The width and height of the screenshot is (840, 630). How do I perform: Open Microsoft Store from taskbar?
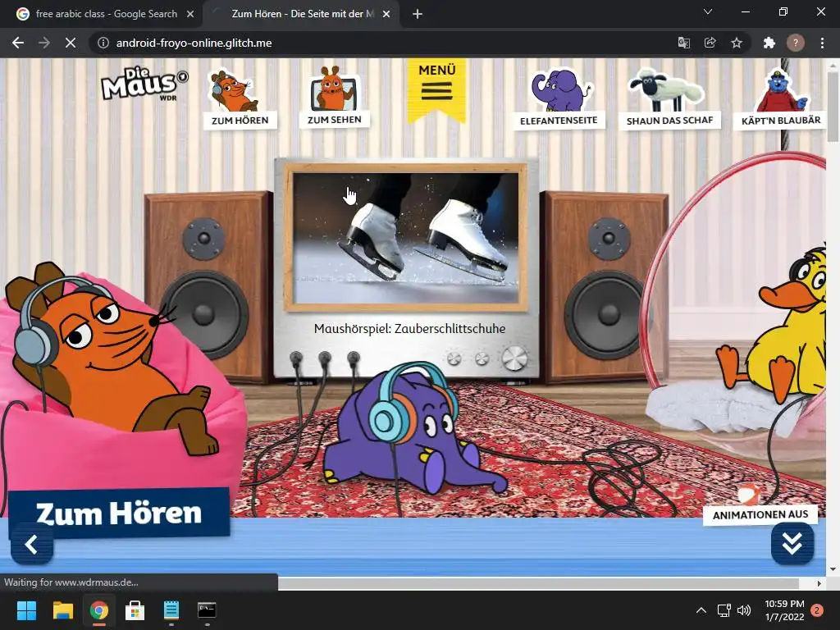(x=135, y=610)
